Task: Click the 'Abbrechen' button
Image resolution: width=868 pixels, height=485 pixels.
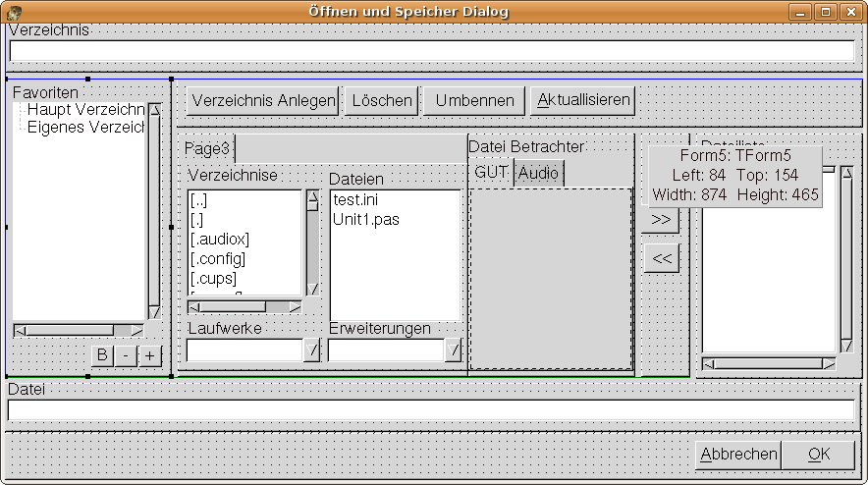Action: [x=737, y=455]
